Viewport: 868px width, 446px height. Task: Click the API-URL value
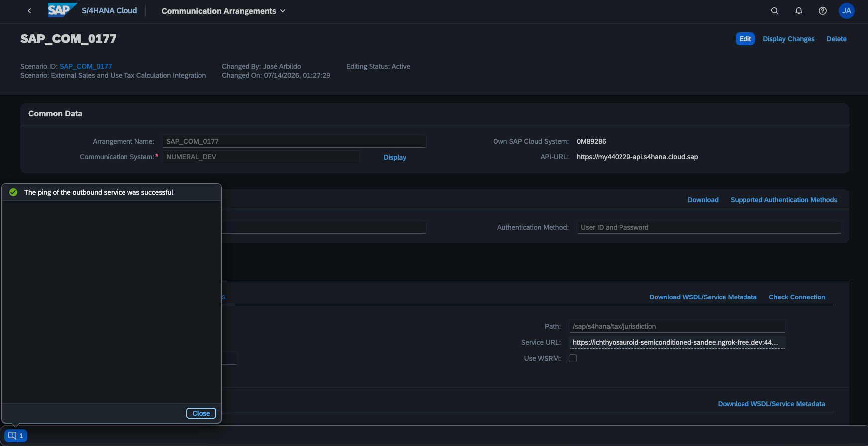click(x=637, y=157)
